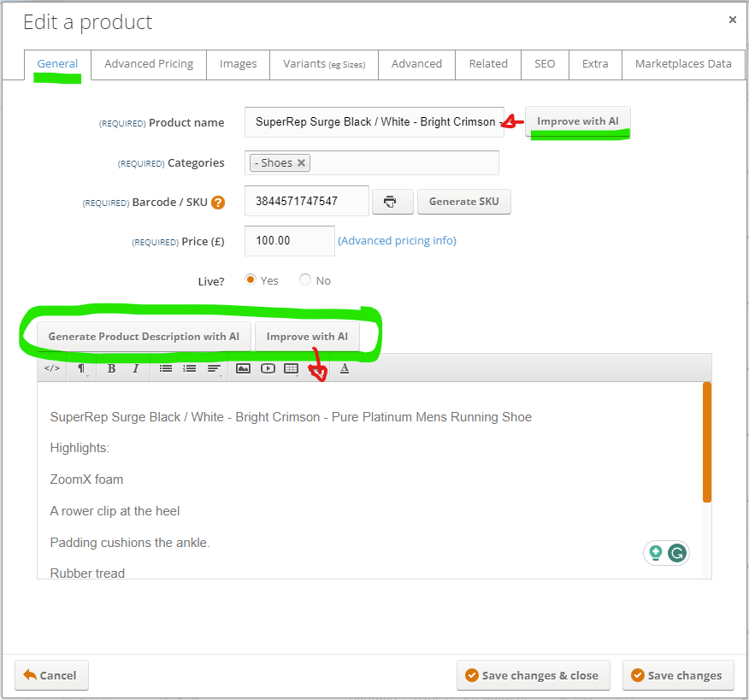Improve the product name with AI
The width and height of the screenshot is (749, 700).
[578, 121]
